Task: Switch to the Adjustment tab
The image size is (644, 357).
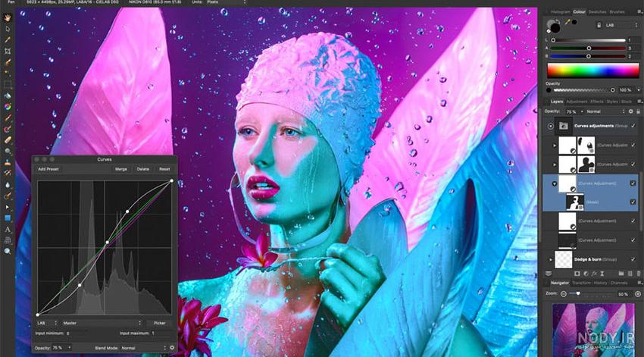Action: point(577,102)
